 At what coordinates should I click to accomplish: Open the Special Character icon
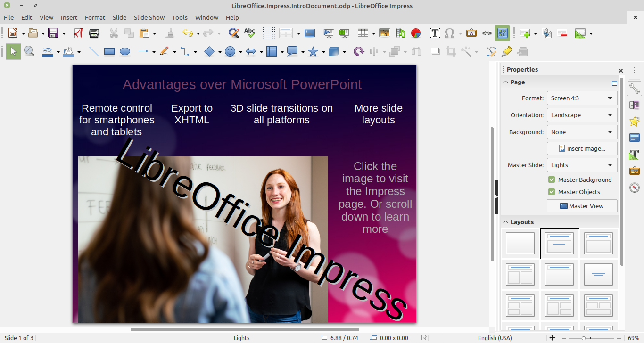(x=450, y=33)
